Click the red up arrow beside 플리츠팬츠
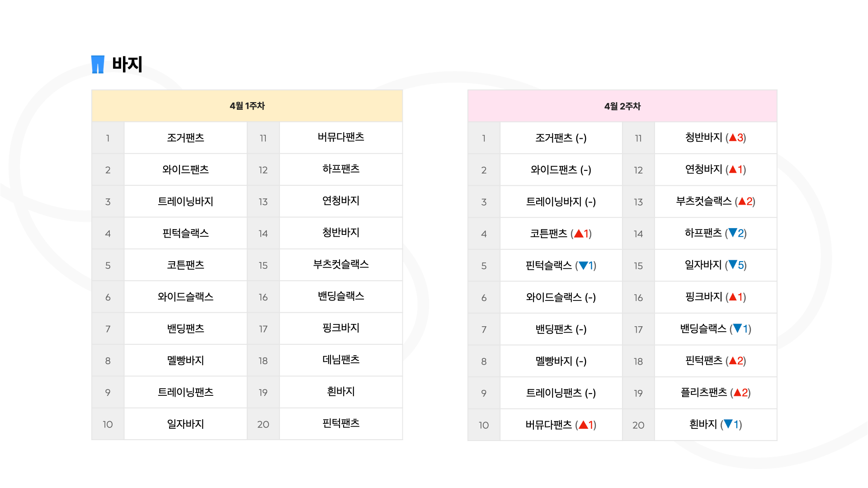 coord(737,393)
